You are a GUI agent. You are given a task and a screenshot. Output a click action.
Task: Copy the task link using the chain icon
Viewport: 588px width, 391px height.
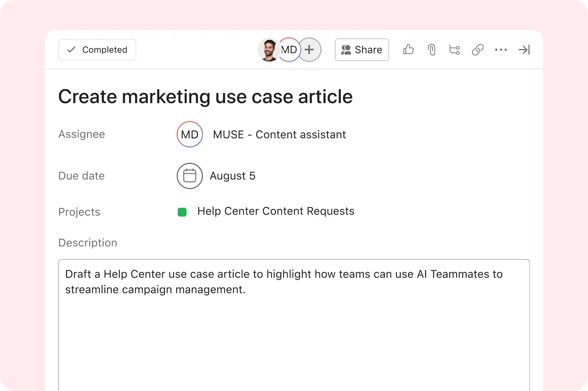(478, 50)
